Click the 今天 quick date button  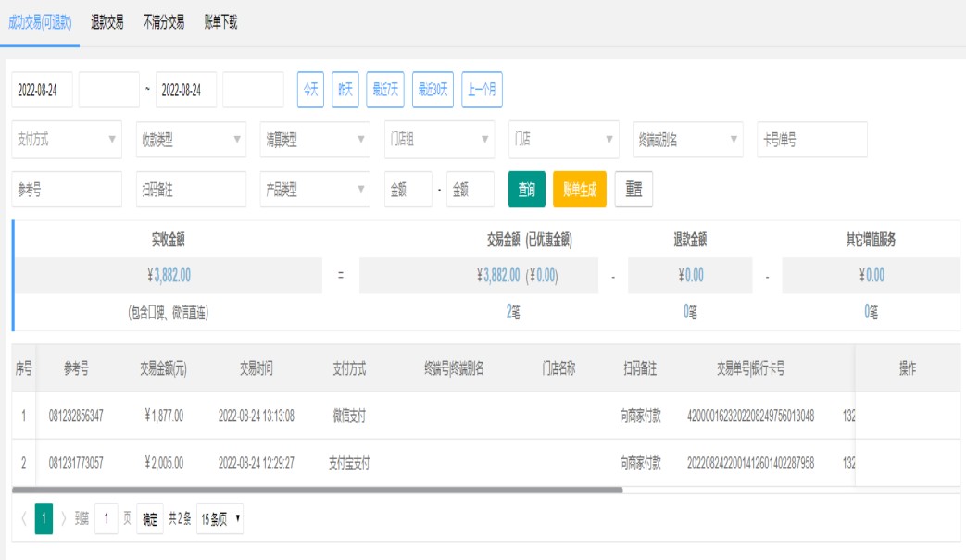tap(310, 90)
